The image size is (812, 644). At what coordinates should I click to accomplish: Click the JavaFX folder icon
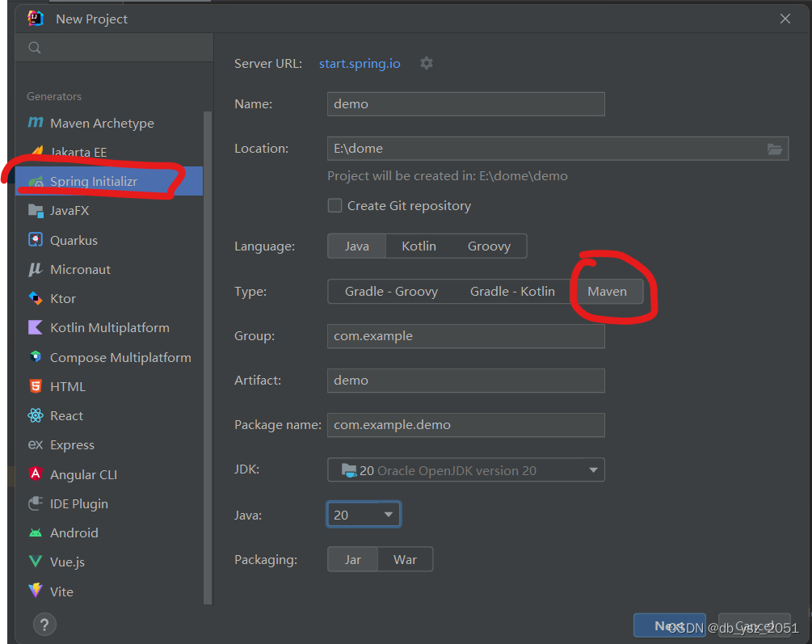pyautogui.click(x=36, y=210)
